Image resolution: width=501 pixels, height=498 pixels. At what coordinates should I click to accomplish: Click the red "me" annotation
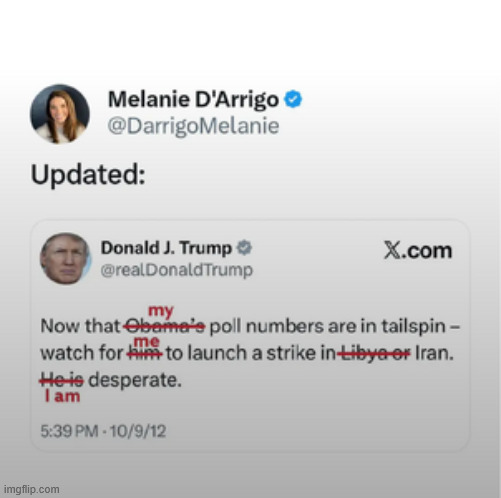click(x=147, y=342)
